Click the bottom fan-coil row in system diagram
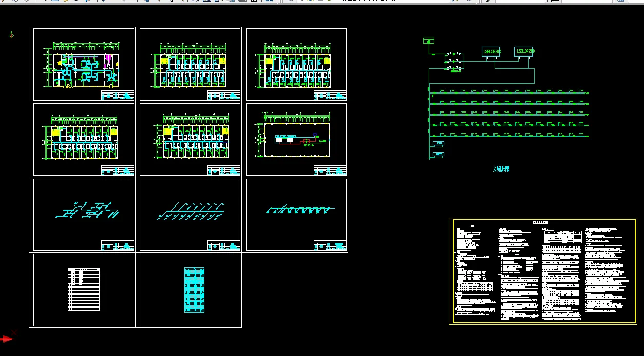The height and width of the screenshot is (356, 644). coord(508,135)
